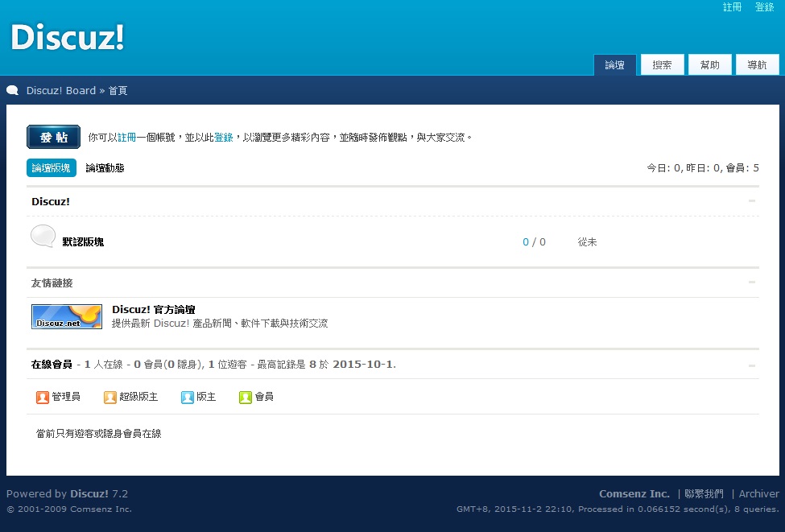Image resolution: width=785 pixels, height=532 pixels.
Task: Switch to the 論壇動態 tab
Action: pyautogui.click(x=105, y=167)
